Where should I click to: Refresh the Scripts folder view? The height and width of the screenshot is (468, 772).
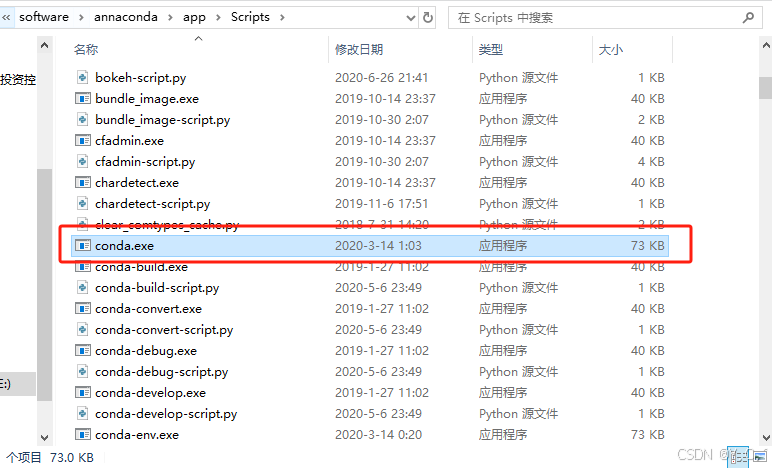[x=428, y=18]
